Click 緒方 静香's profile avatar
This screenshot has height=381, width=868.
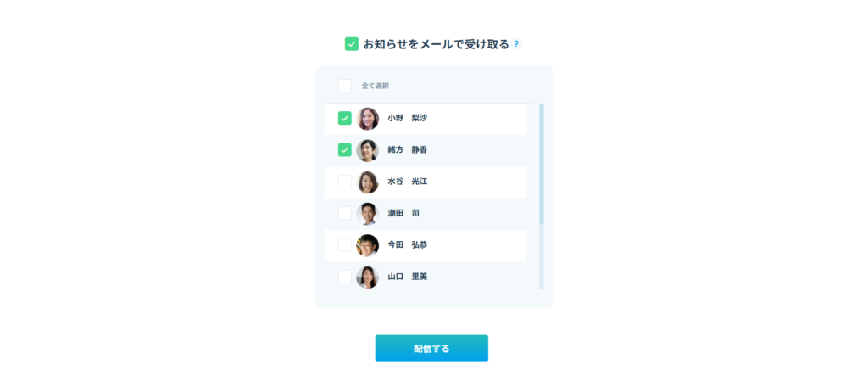click(x=368, y=150)
